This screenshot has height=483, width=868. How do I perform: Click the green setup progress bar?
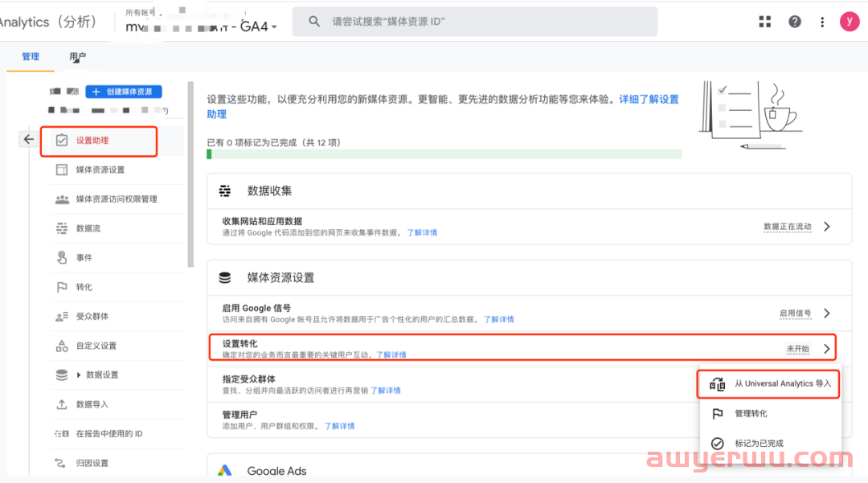pos(444,153)
